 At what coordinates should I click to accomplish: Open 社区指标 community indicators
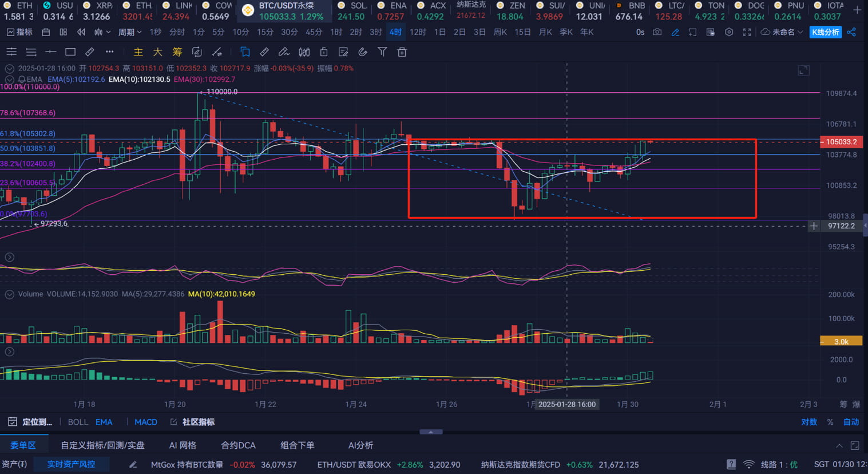point(193,422)
